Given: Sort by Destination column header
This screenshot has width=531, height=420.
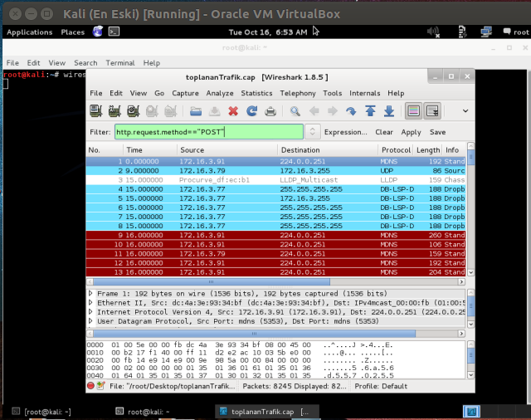Looking at the screenshot, I should point(328,150).
